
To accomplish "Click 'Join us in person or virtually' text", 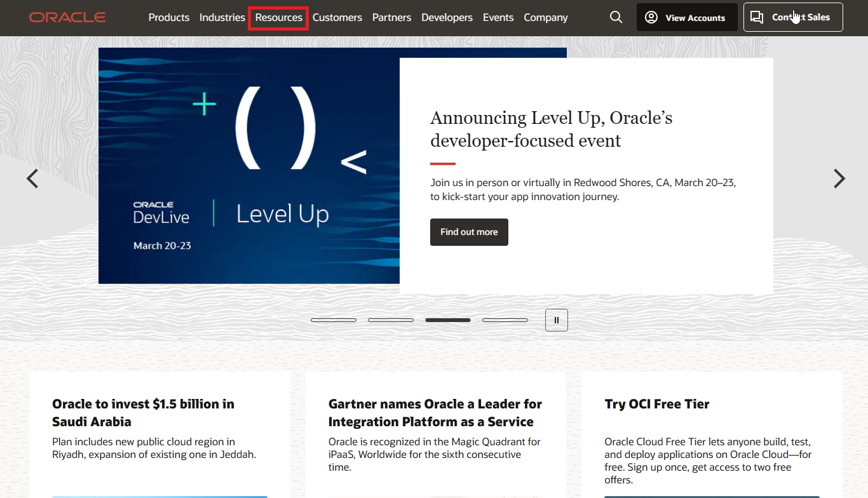I will pos(583,189).
